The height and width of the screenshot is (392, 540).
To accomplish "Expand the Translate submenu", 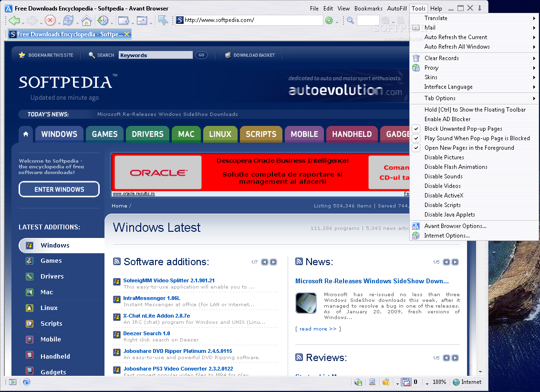I will coord(474,18).
